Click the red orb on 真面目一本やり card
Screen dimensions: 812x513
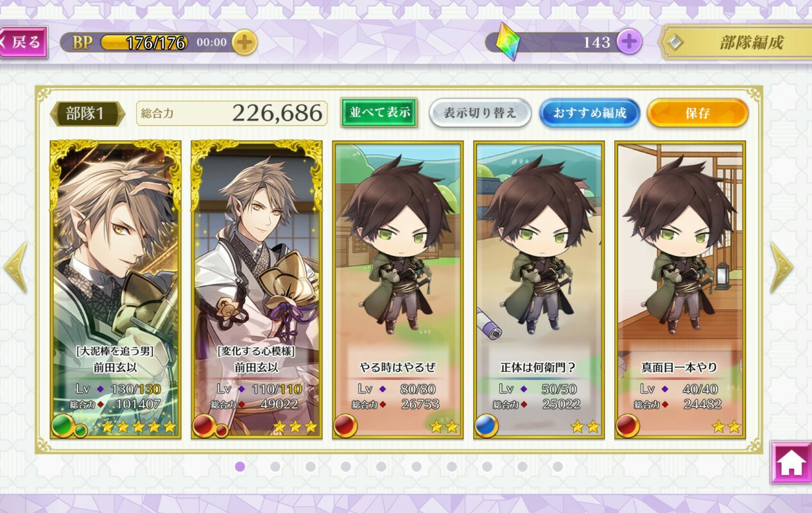[x=628, y=426]
